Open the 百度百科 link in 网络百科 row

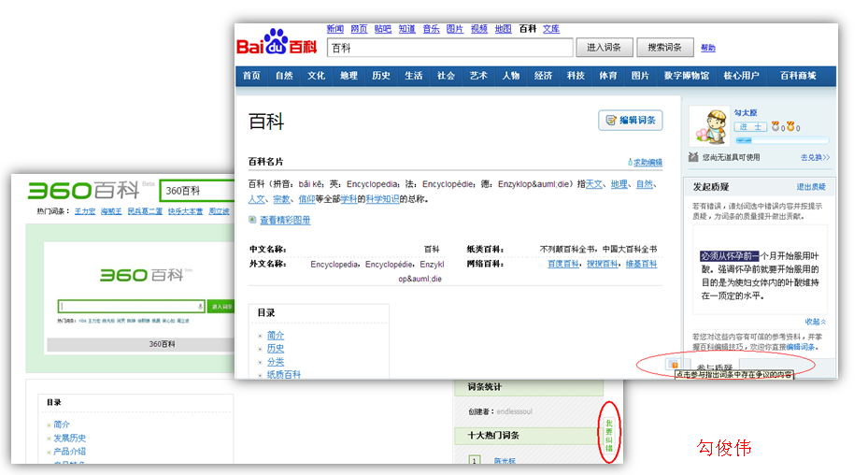563,264
